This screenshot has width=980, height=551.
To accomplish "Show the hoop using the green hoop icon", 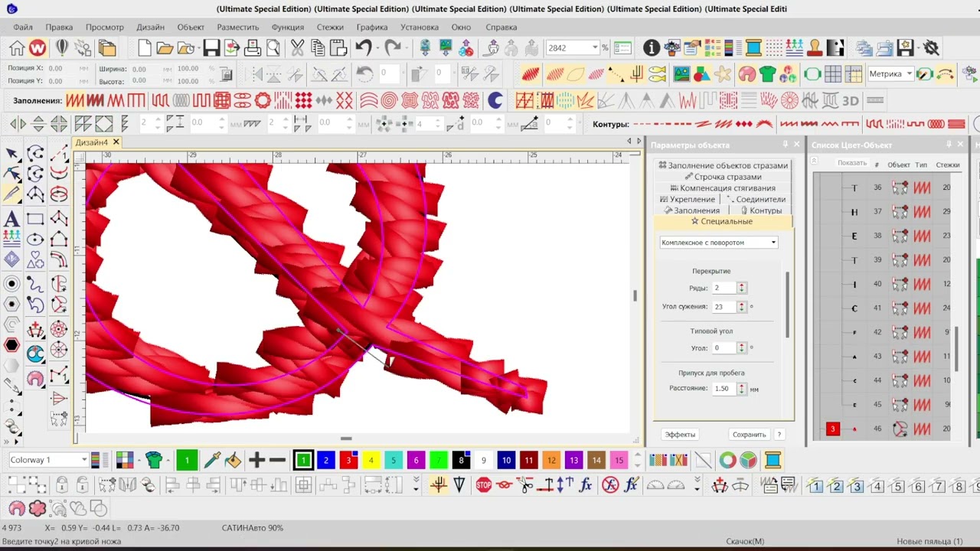I will coord(812,74).
